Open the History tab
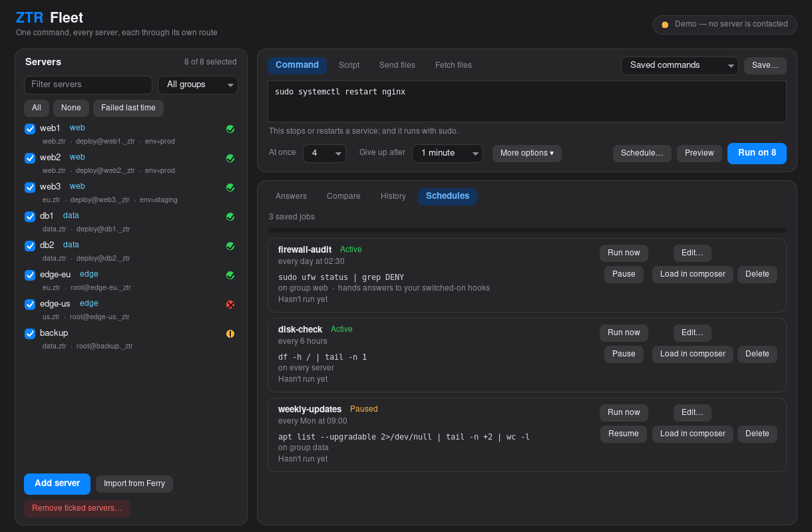The height and width of the screenshot is (532, 812). click(393, 196)
